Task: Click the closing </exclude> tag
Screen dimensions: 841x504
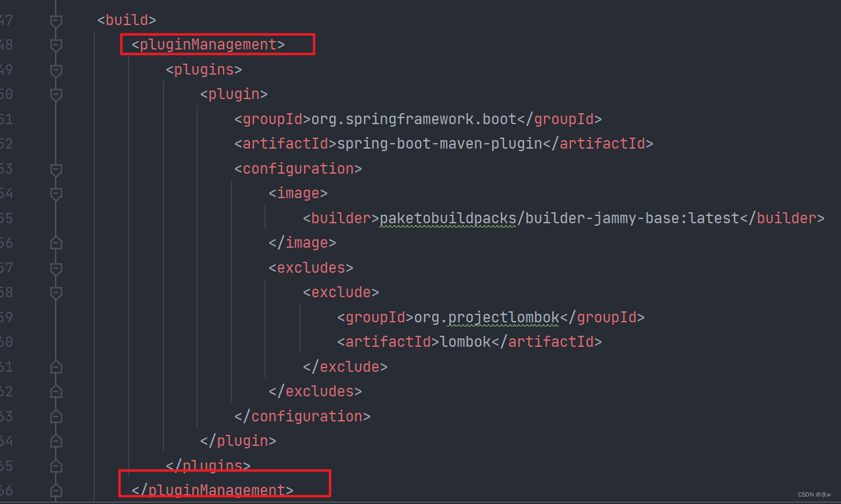Action: [x=345, y=366]
